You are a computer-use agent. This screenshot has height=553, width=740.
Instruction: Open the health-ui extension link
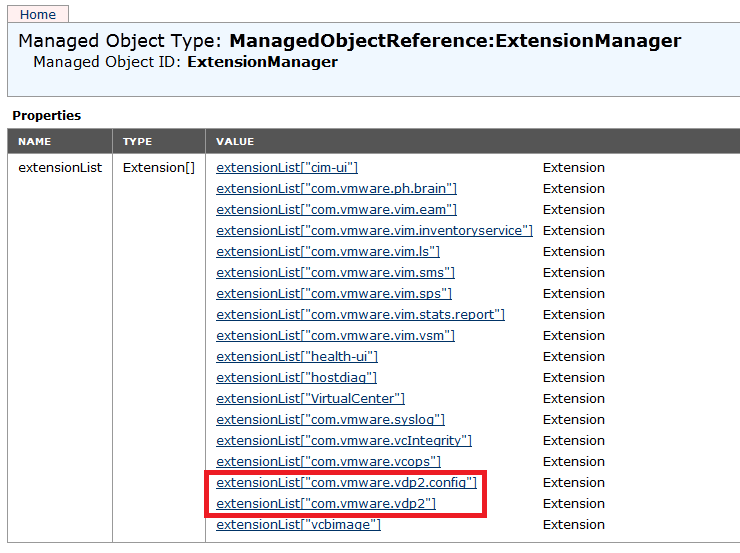point(297,357)
